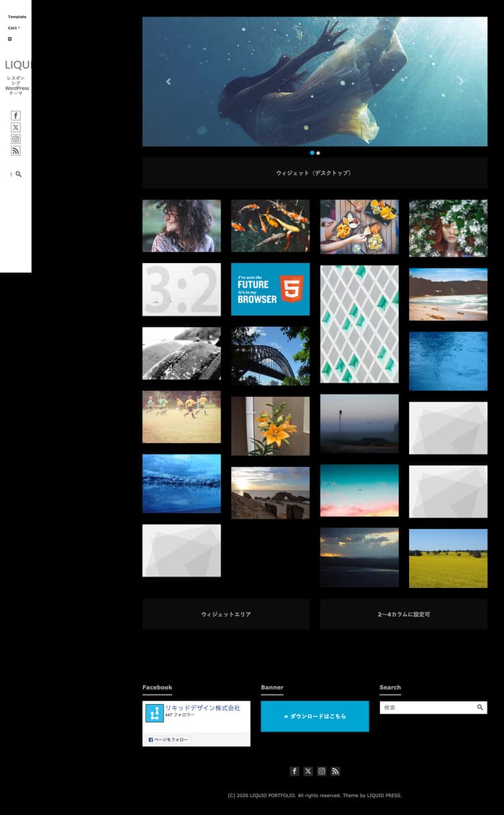Open red-haired woman in flowers thumbnail
The height and width of the screenshot is (815, 504).
coord(448,228)
